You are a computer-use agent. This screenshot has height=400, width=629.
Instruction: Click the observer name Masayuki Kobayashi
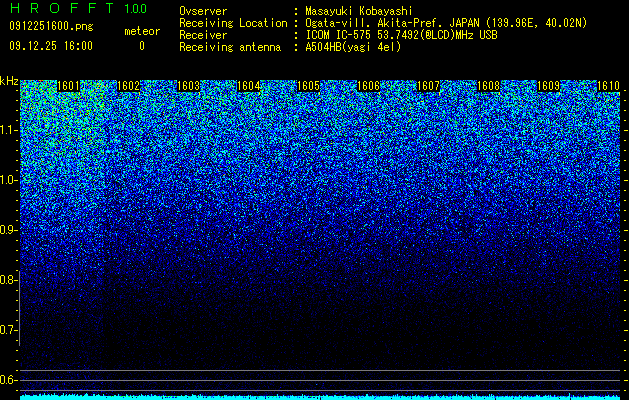[x=359, y=11]
